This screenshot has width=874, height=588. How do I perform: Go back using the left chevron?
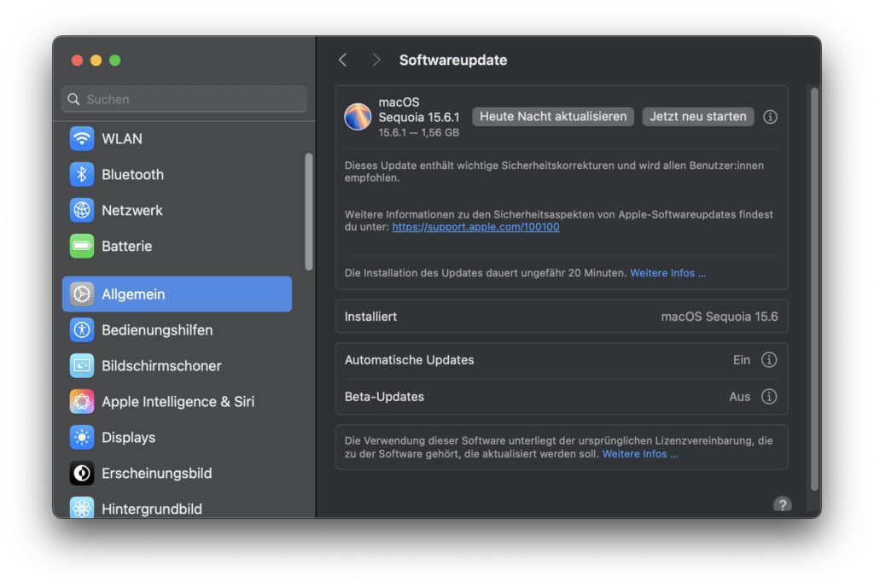point(343,60)
